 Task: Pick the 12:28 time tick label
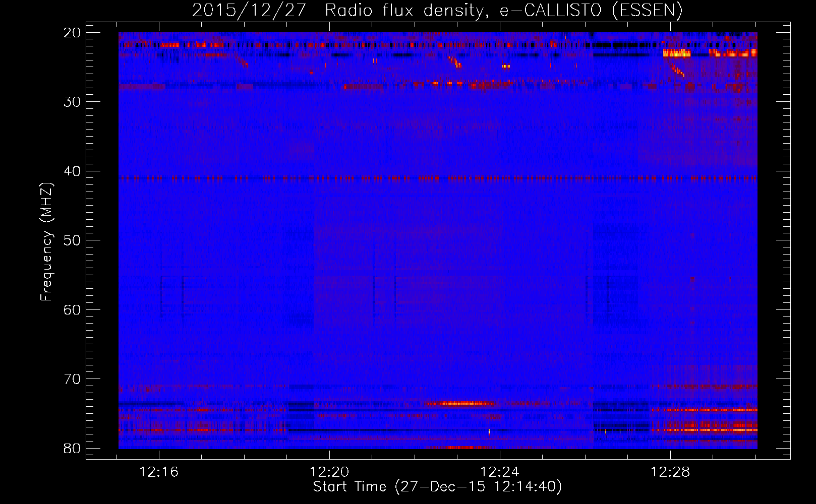coord(671,472)
